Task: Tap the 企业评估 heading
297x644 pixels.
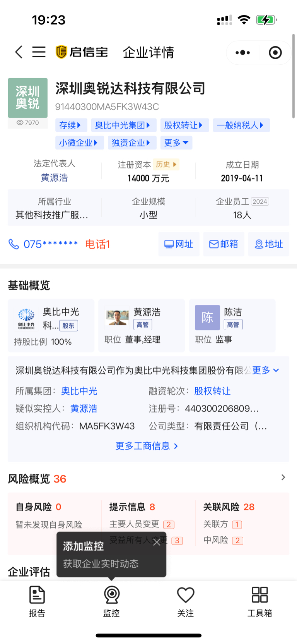Action: click(x=29, y=572)
